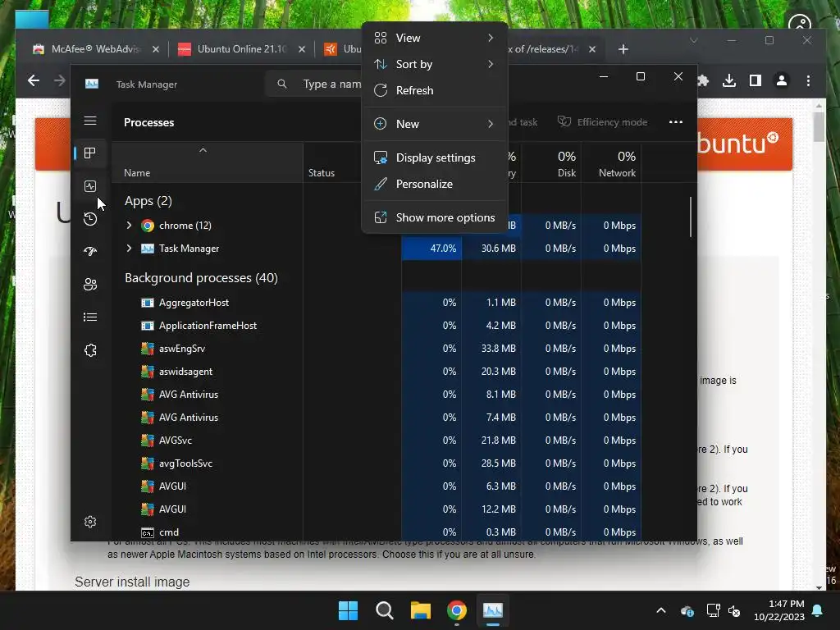Click the Task Manager title bar app icon
This screenshot has width=840, height=630.
click(x=92, y=84)
